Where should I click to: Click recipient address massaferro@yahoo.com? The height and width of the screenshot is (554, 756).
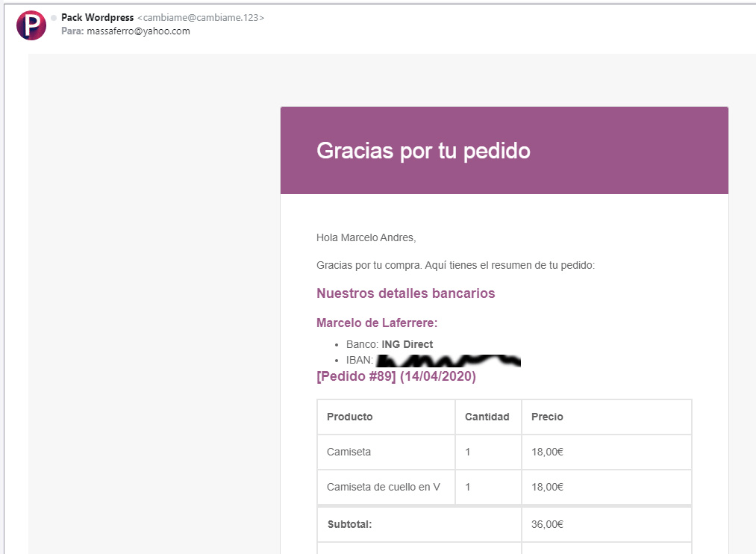pos(138,31)
